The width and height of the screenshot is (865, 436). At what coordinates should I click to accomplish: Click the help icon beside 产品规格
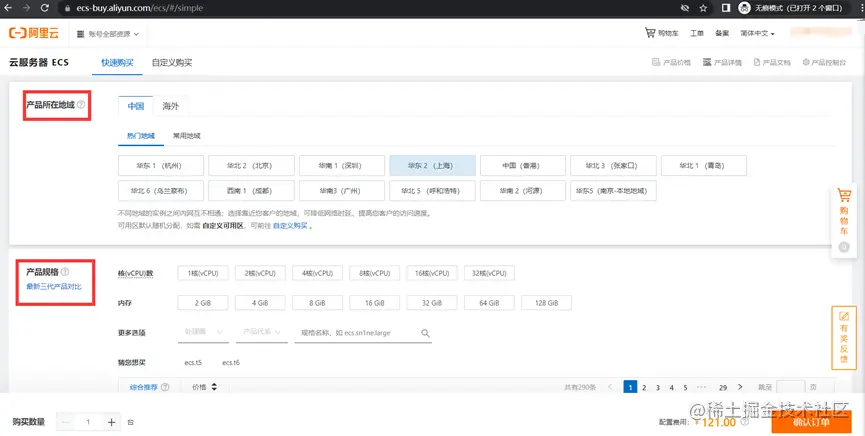[x=65, y=271]
